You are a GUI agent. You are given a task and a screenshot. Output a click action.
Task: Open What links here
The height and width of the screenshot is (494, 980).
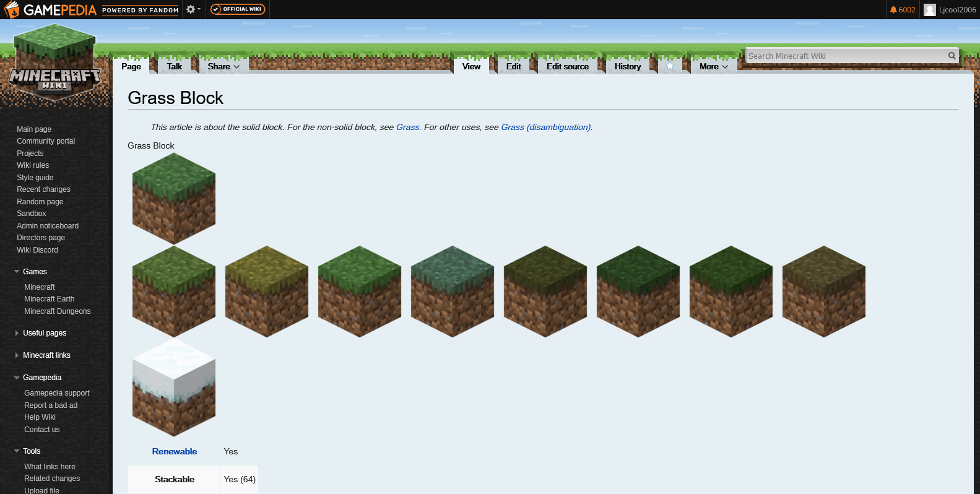pyautogui.click(x=50, y=467)
